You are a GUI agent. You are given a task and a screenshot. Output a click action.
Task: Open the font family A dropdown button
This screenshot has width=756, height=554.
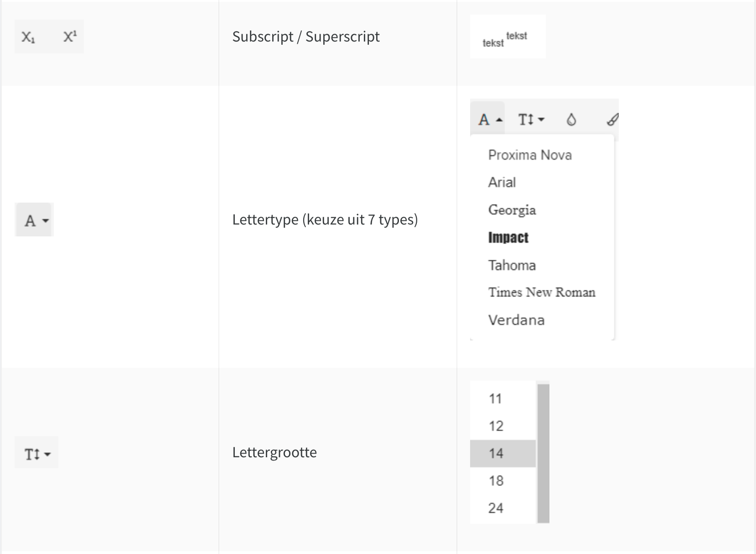(35, 220)
